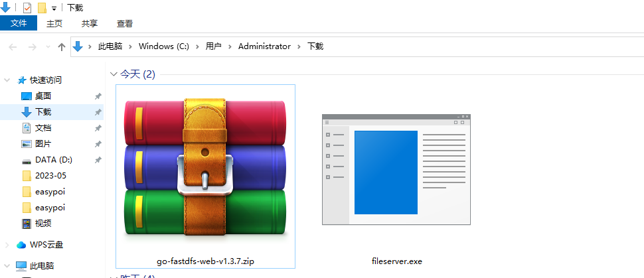
Task: Click the 桌面 desktop icon in sidebar
Action: coord(27,96)
